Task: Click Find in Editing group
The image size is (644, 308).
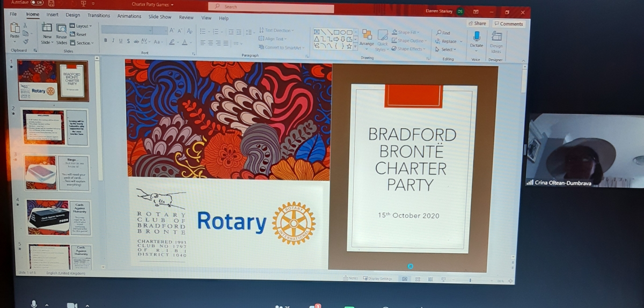Action: coord(444,33)
